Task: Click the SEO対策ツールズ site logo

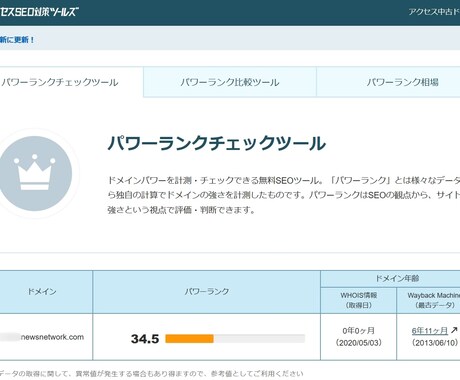Action: click(x=39, y=12)
